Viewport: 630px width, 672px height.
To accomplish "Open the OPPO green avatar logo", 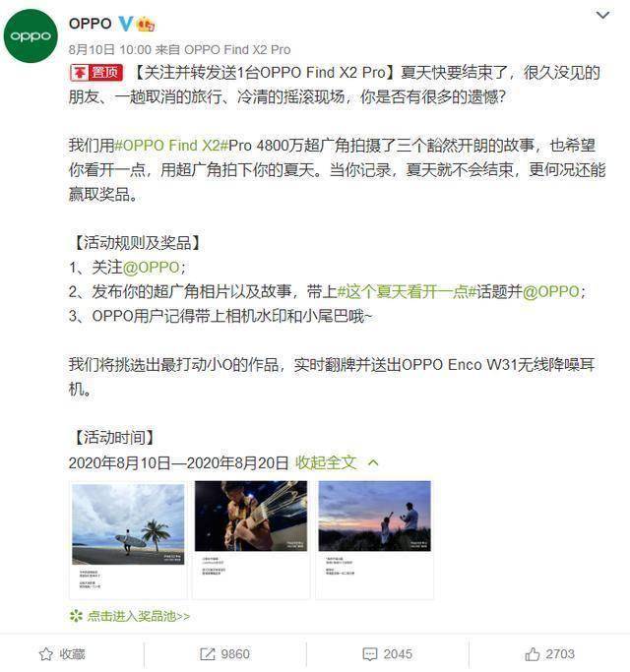I will (x=31, y=36).
